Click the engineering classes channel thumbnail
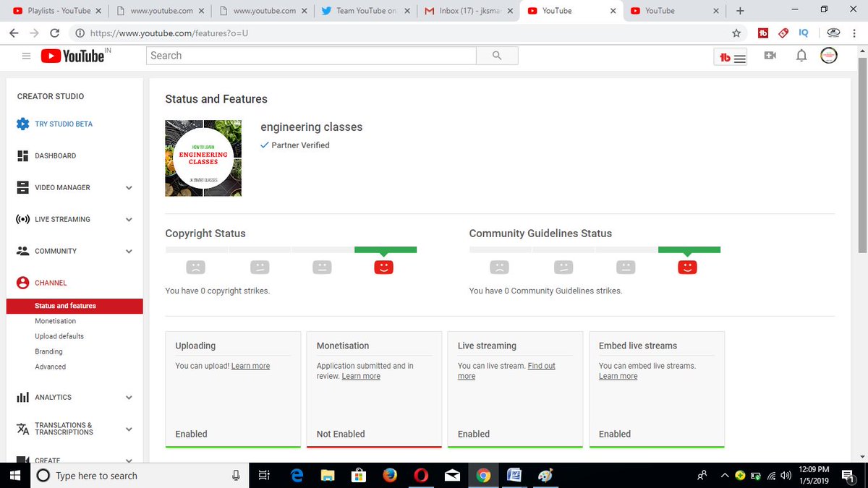868x488 pixels. (x=203, y=158)
